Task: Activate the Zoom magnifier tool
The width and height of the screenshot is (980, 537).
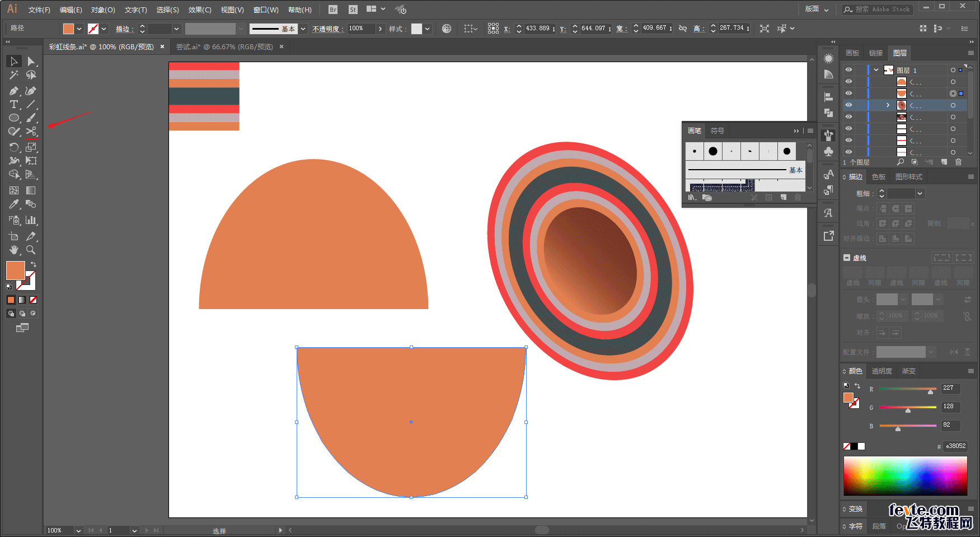Action: [31, 250]
